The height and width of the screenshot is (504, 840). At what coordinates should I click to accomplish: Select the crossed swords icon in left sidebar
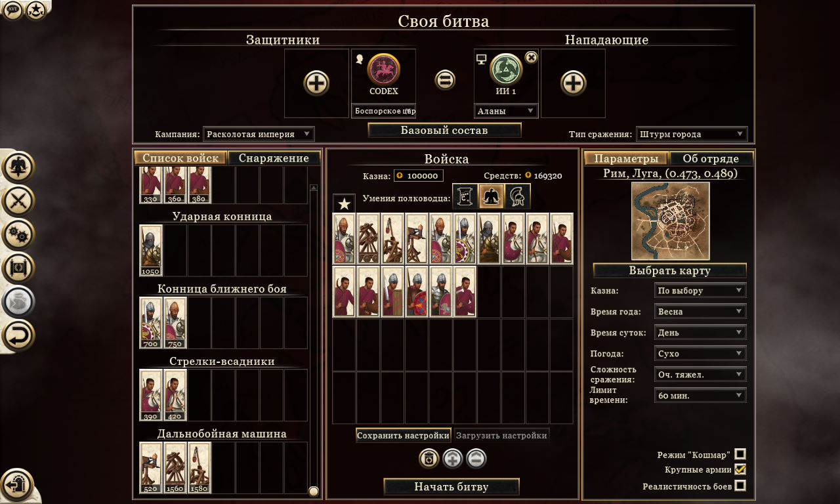tap(18, 200)
